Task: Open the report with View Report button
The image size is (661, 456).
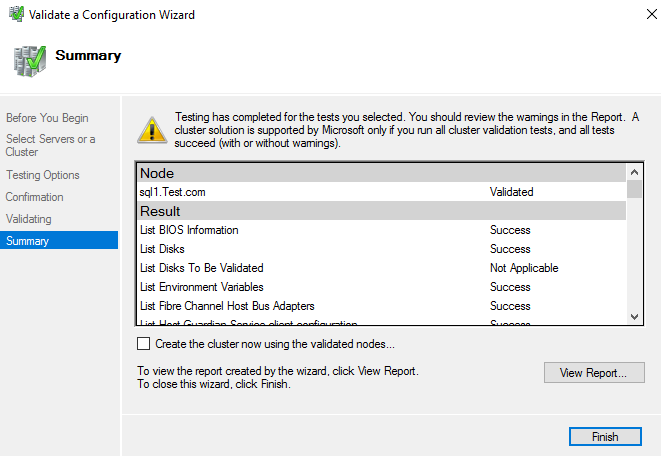Action: 594,373
